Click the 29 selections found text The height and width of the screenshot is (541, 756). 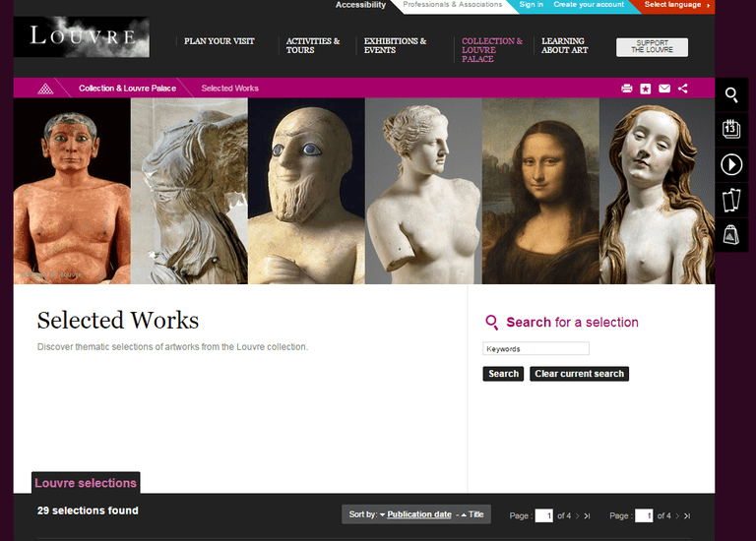click(88, 511)
